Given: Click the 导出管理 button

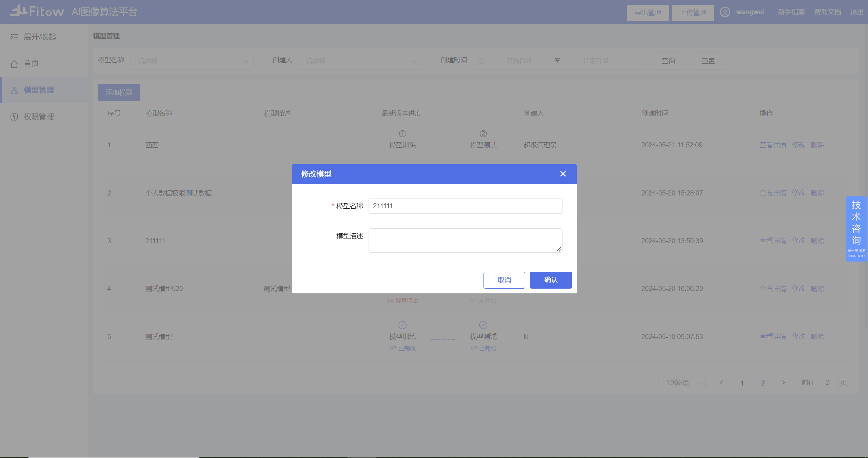Looking at the screenshot, I should 648,13.
